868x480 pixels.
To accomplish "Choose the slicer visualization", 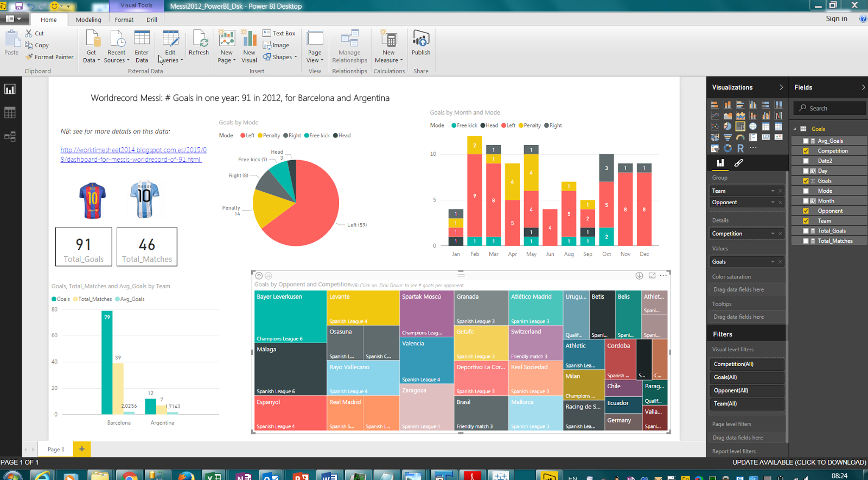I will point(715,148).
